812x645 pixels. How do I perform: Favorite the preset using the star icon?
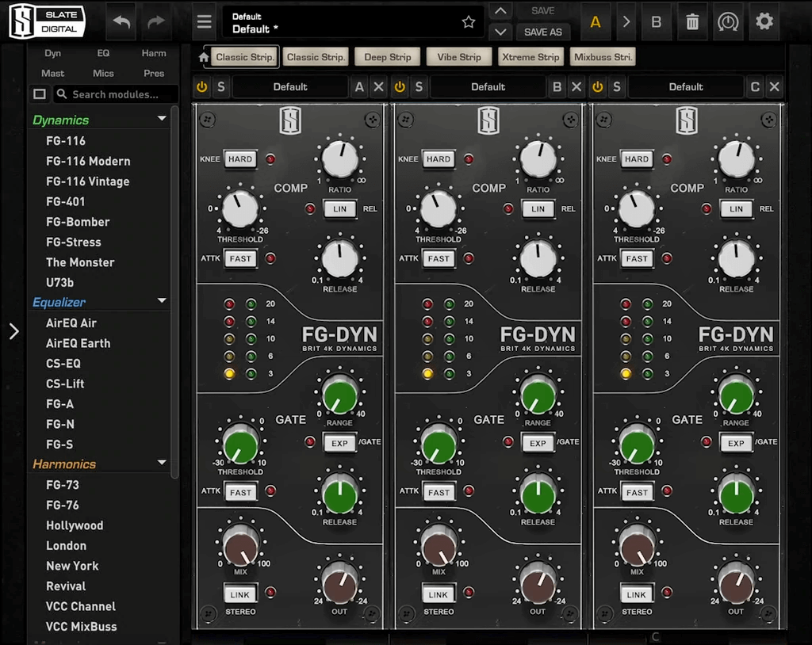pos(468,21)
